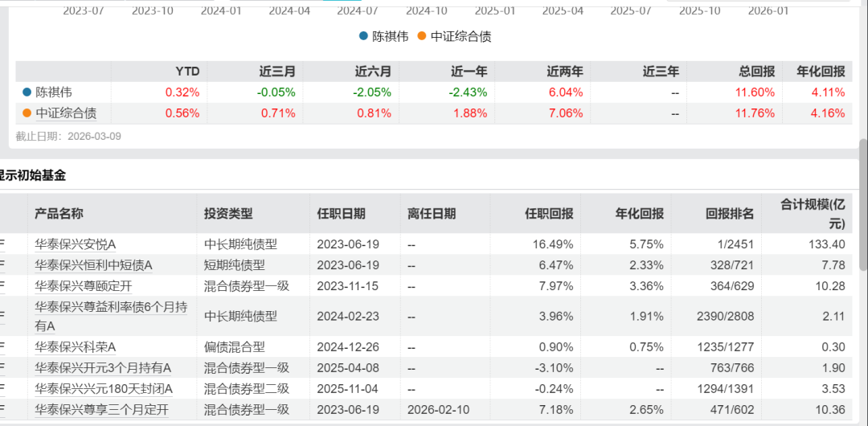Open fund 华泰保兴科荣A
This screenshot has width=868, height=426.
[75, 347]
